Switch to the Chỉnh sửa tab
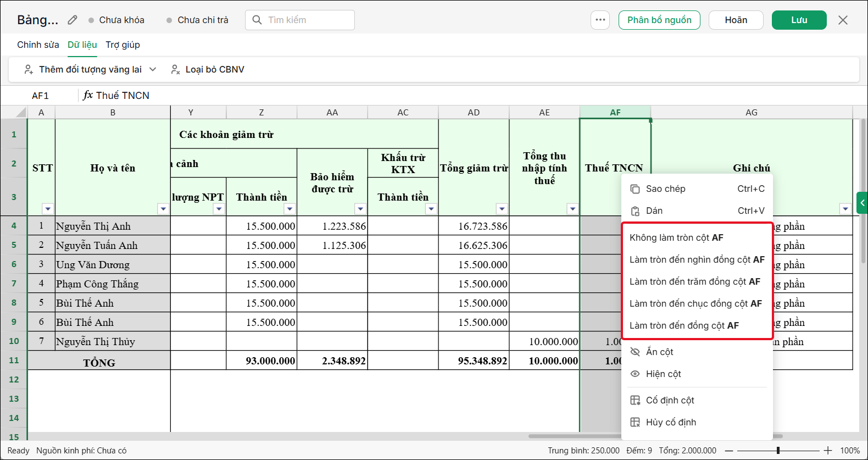Image resolution: width=868 pixels, height=460 pixels. [38, 45]
